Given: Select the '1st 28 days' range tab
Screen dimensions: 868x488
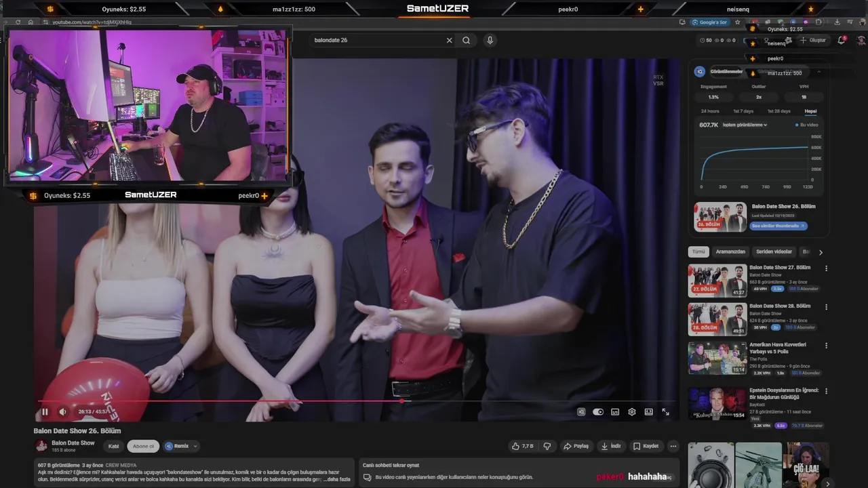Looking at the screenshot, I should coord(778,110).
